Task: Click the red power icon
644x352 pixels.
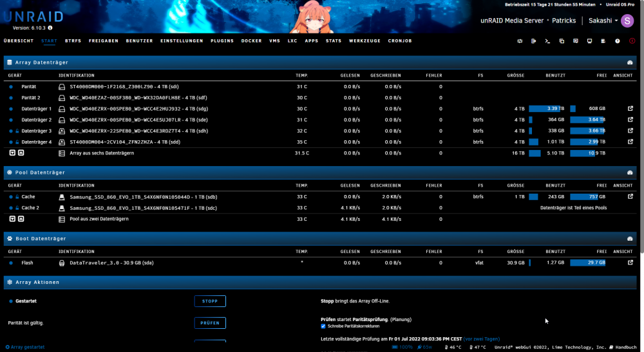Action: pos(632,41)
